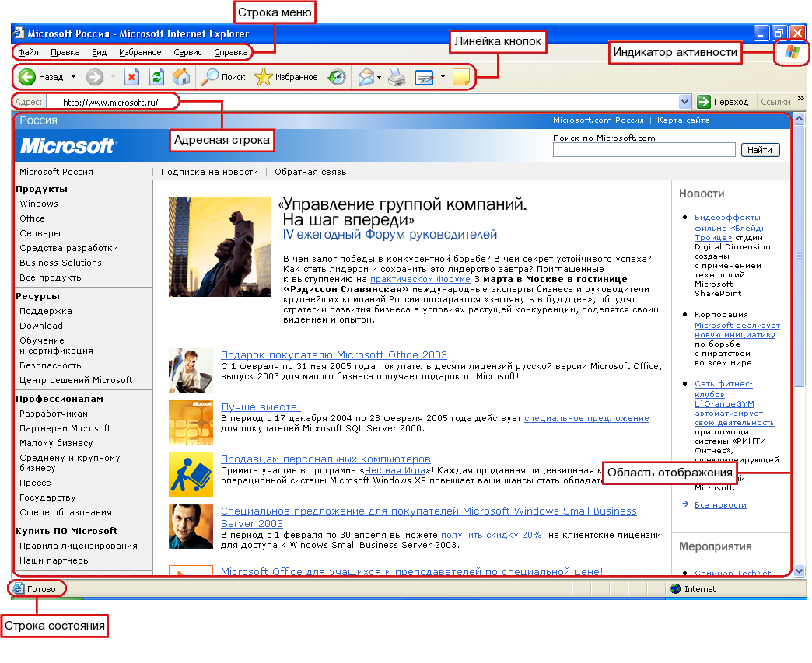Stop page loading with red X icon
The height and width of the screenshot is (663, 812).
131,77
